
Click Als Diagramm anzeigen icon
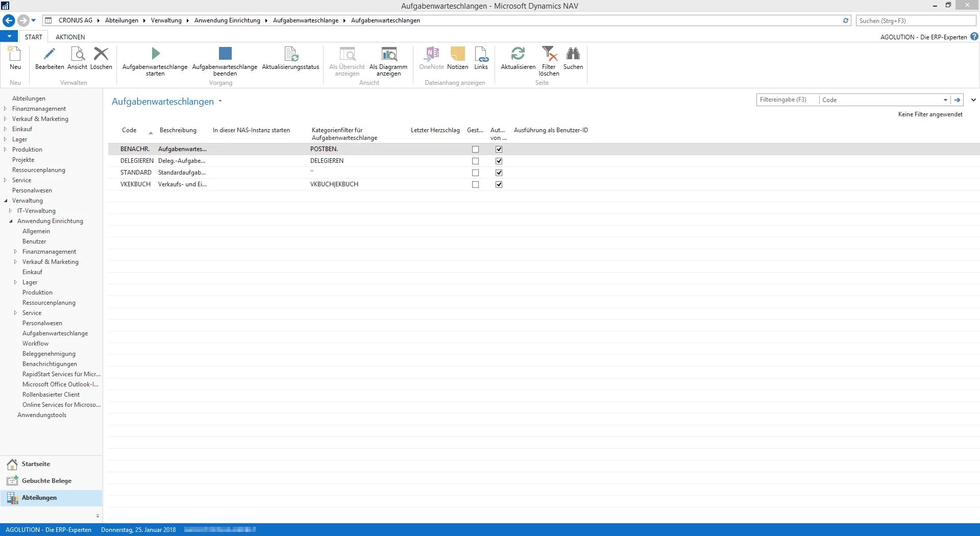click(388, 54)
